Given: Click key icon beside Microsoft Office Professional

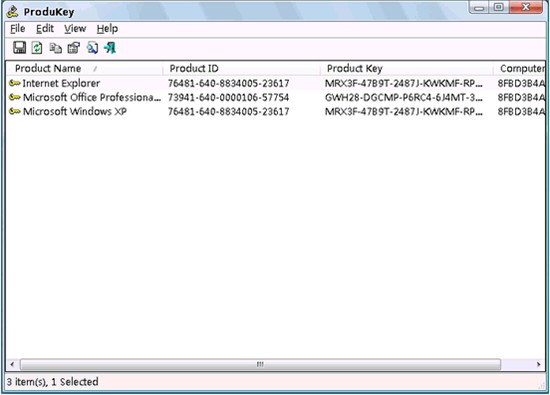Looking at the screenshot, I should click(14, 97).
